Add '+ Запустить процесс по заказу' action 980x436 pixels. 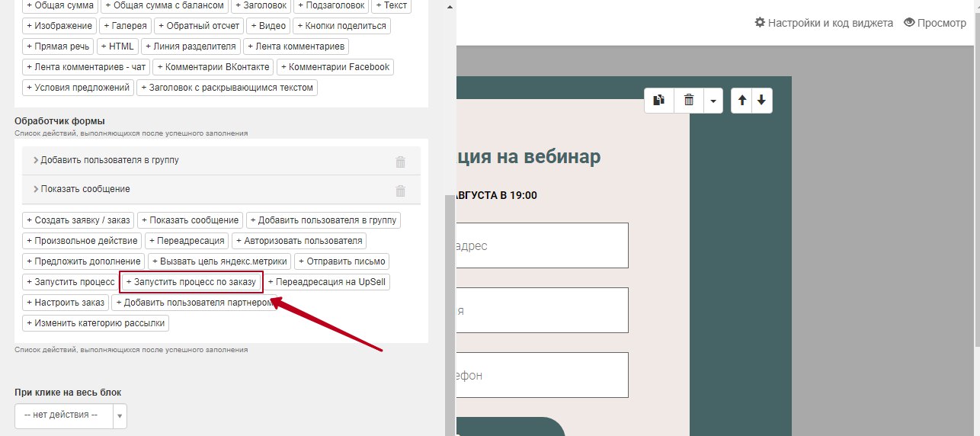191,282
